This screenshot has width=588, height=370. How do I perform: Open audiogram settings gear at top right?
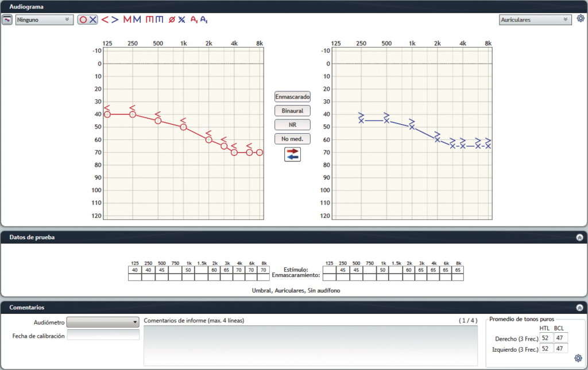click(580, 18)
